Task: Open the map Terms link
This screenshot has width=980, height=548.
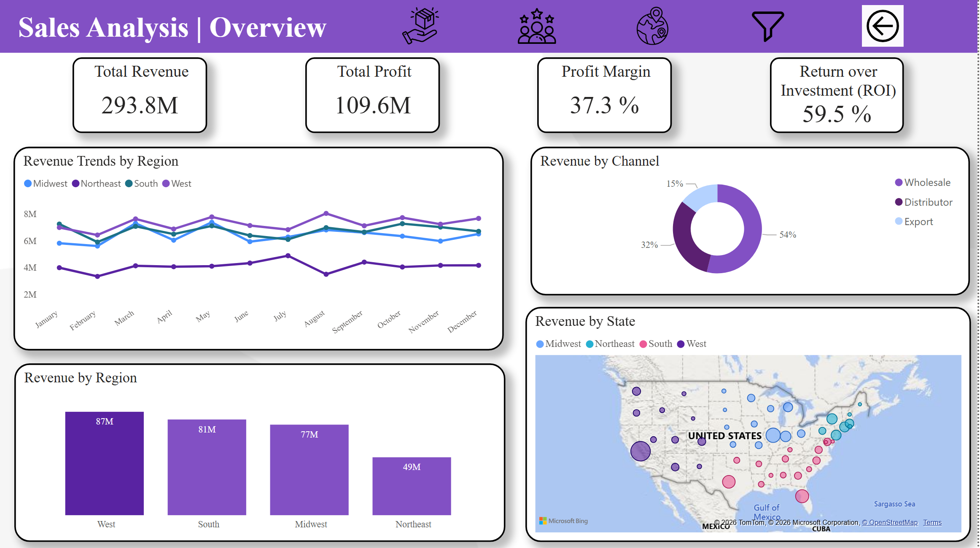Action: [932, 523]
